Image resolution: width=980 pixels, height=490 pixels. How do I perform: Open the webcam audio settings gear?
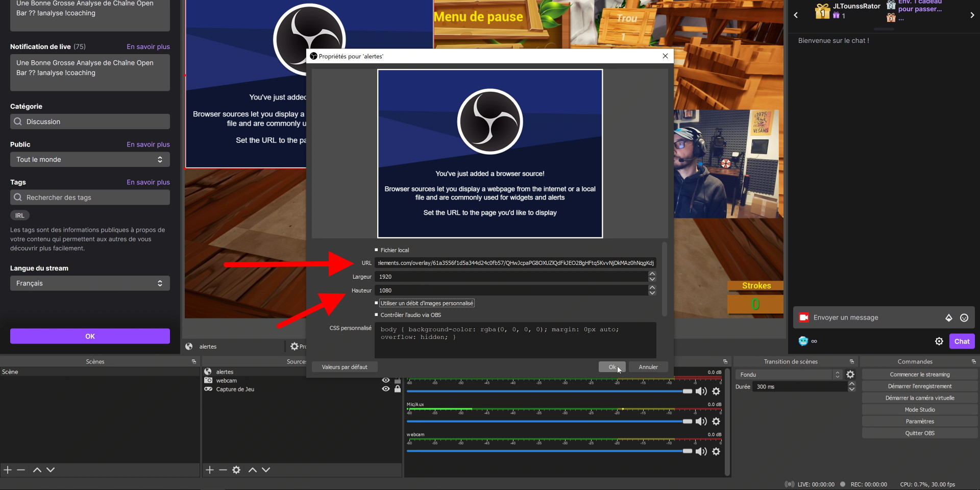pos(716,451)
